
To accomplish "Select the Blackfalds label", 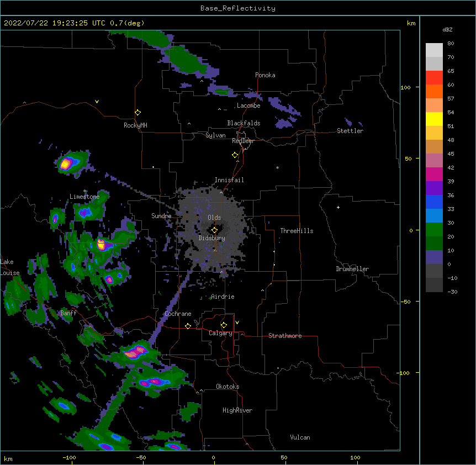I will tap(244, 123).
